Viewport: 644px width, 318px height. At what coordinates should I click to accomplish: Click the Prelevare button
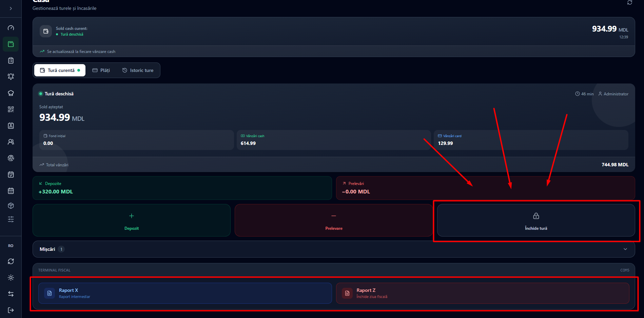pos(334,220)
